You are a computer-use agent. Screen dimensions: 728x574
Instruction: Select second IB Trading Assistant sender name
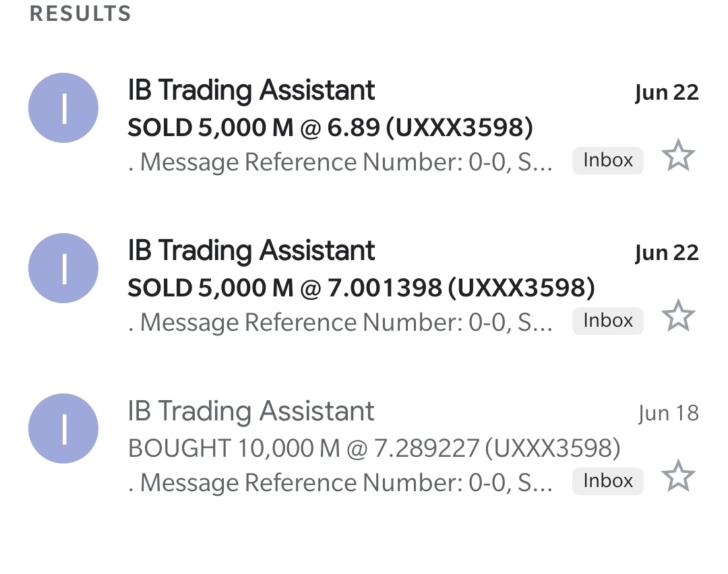pyautogui.click(x=251, y=251)
